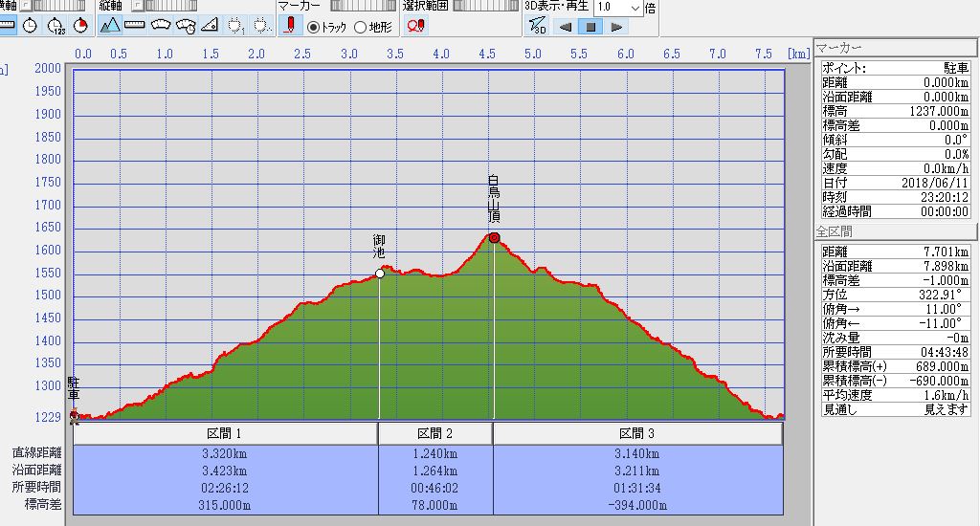Click the ポイント 駐車 value
The height and width of the screenshot is (526, 980).
957,68
